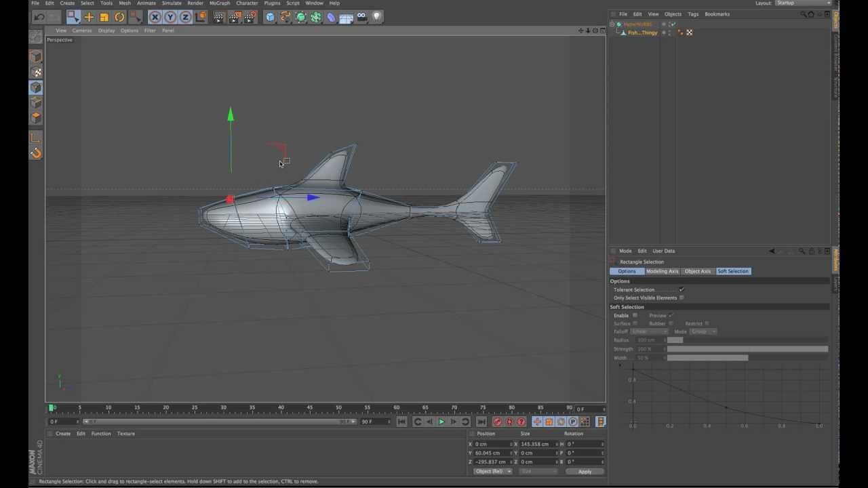The height and width of the screenshot is (488, 868).
Task: Click the Record Active Objects button
Action: pos(498,422)
